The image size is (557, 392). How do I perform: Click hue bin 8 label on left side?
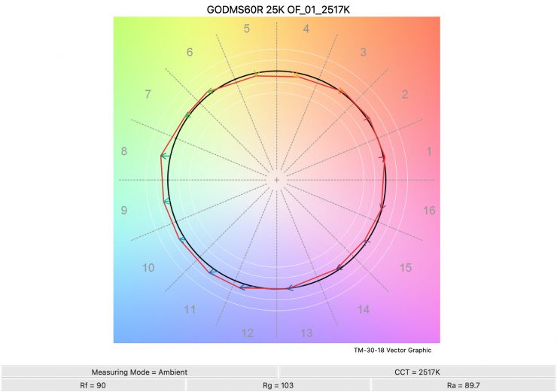point(124,152)
